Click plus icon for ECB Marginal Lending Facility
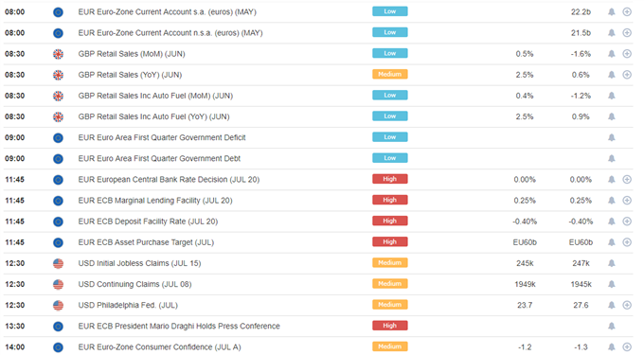This screenshot has width=644, height=355. pos(627,201)
